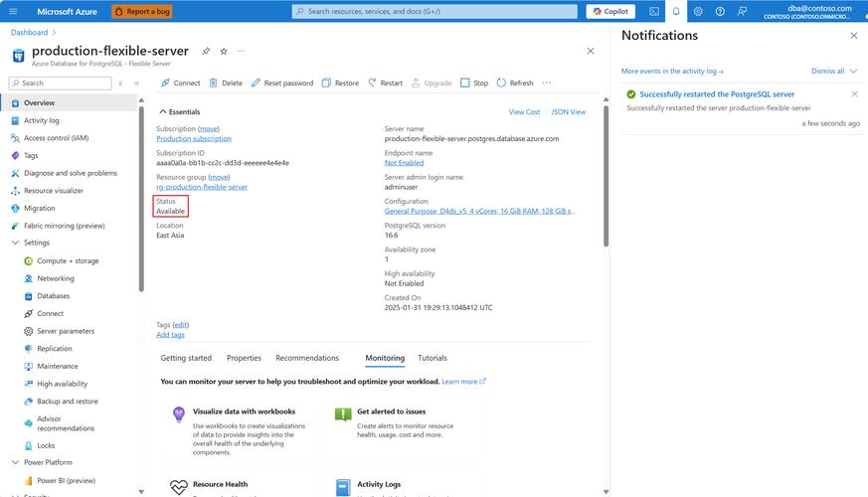Open rg-production-flexible-server resource group link
The width and height of the screenshot is (868, 497).
[x=202, y=187]
